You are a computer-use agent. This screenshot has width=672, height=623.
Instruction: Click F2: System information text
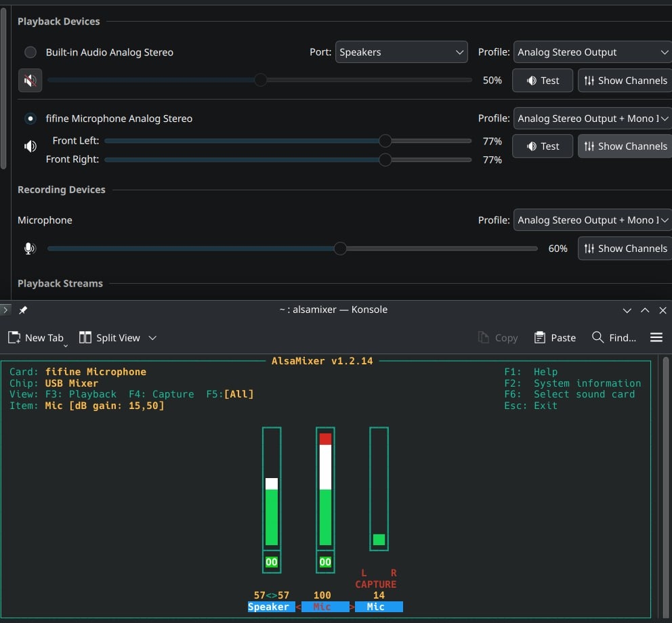point(572,383)
